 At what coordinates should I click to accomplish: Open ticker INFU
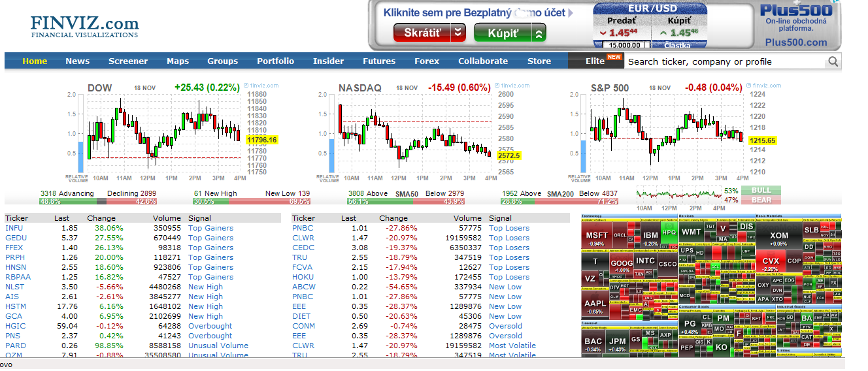pyautogui.click(x=14, y=228)
